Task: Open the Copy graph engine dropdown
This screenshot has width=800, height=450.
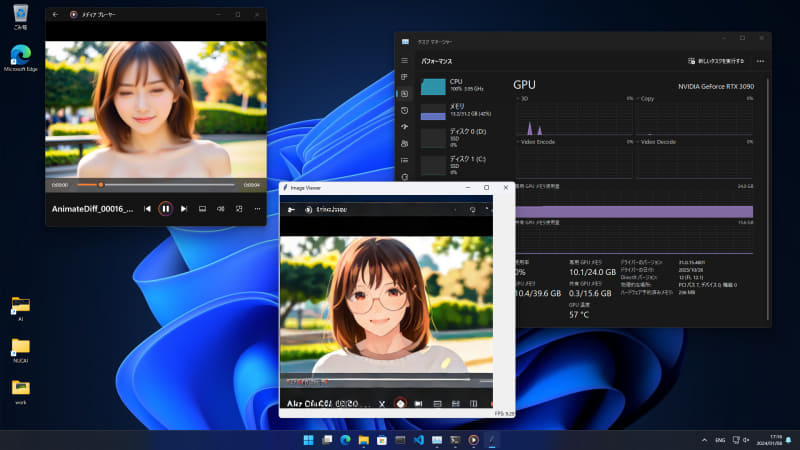Action: click(646, 98)
